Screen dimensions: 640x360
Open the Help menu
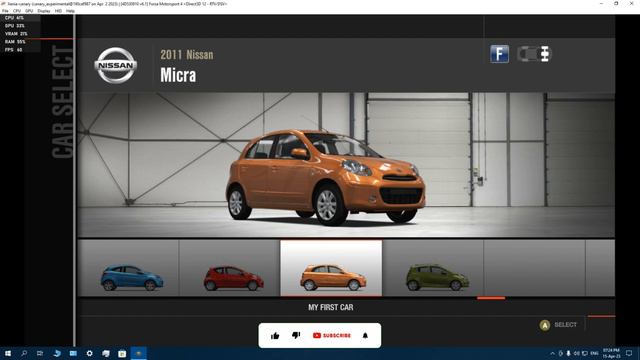coord(70,11)
